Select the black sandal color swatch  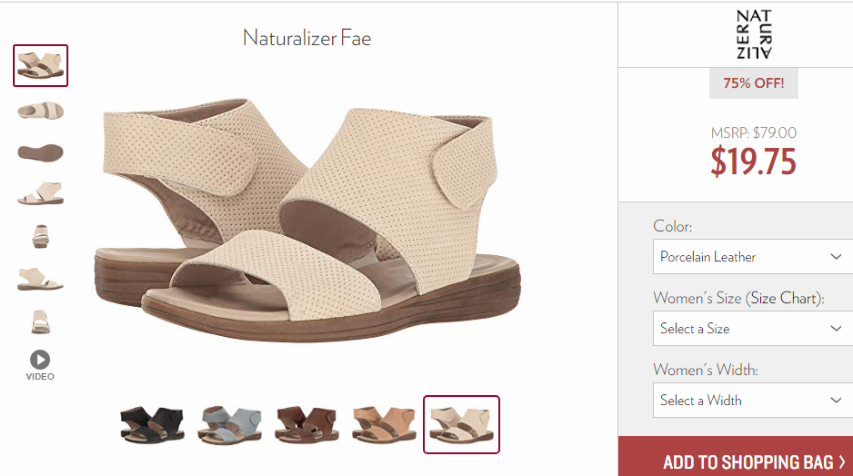152,424
